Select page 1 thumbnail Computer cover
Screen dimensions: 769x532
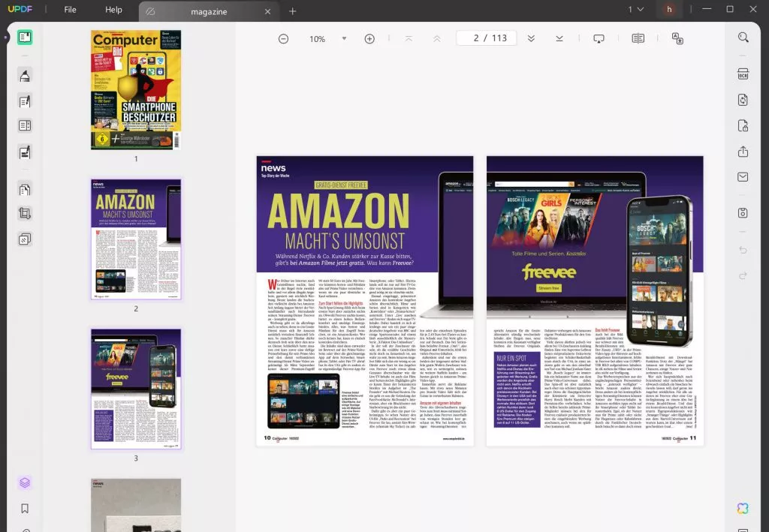tap(136, 90)
